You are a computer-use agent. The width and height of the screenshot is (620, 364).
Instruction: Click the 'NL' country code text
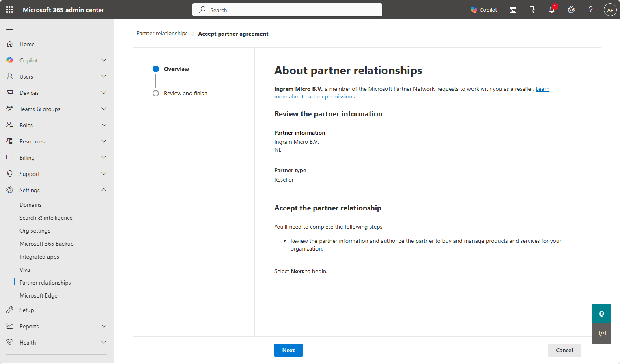[278, 150]
